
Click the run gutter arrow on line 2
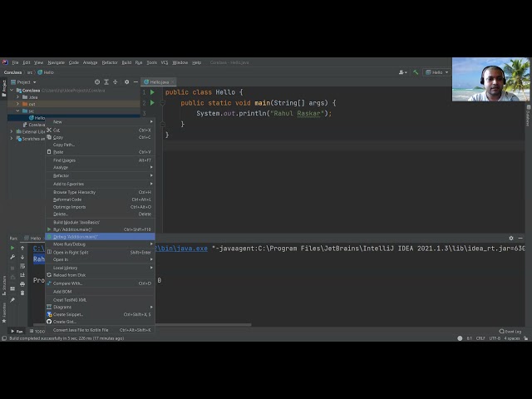pyautogui.click(x=152, y=103)
